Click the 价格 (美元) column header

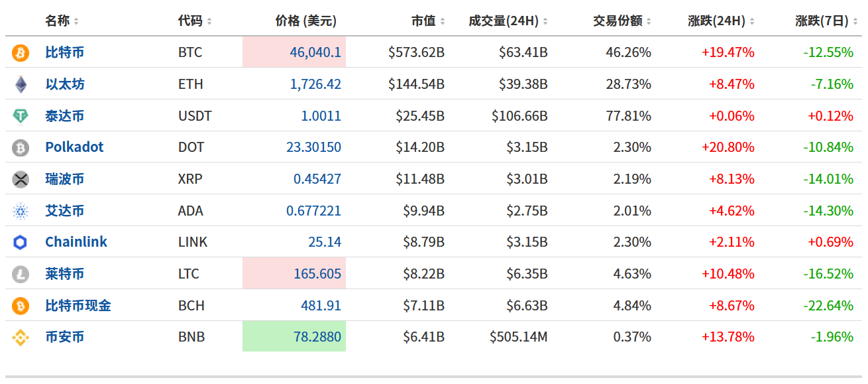pyautogui.click(x=306, y=21)
